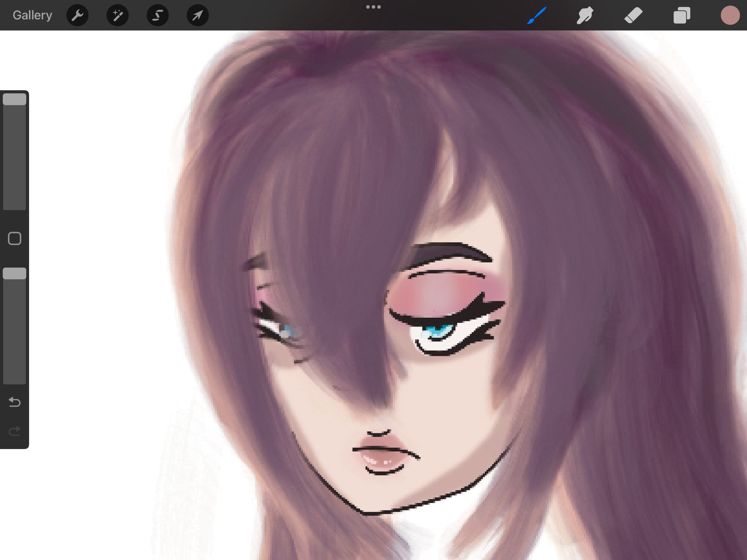747x560 pixels.
Task: Activate the Transform arrow tool
Action: click(198, 15)
